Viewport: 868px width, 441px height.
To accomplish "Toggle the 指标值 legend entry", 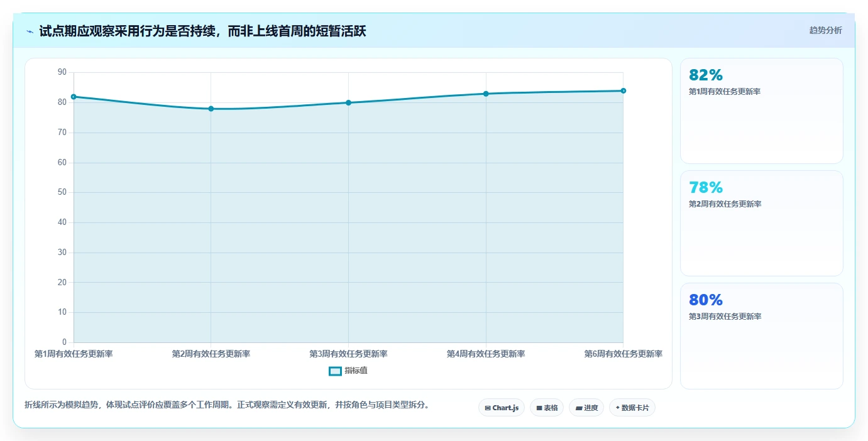I will [x=348, y=371].
